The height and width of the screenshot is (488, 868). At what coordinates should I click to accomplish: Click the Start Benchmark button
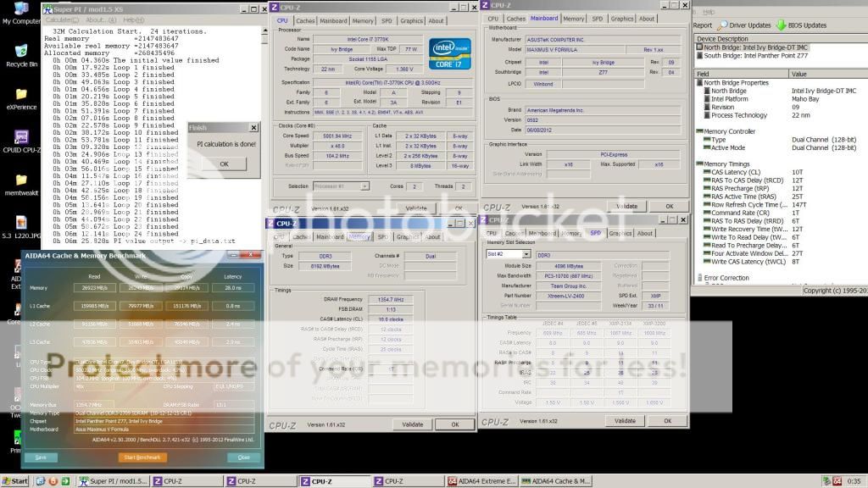pos(142,457)
